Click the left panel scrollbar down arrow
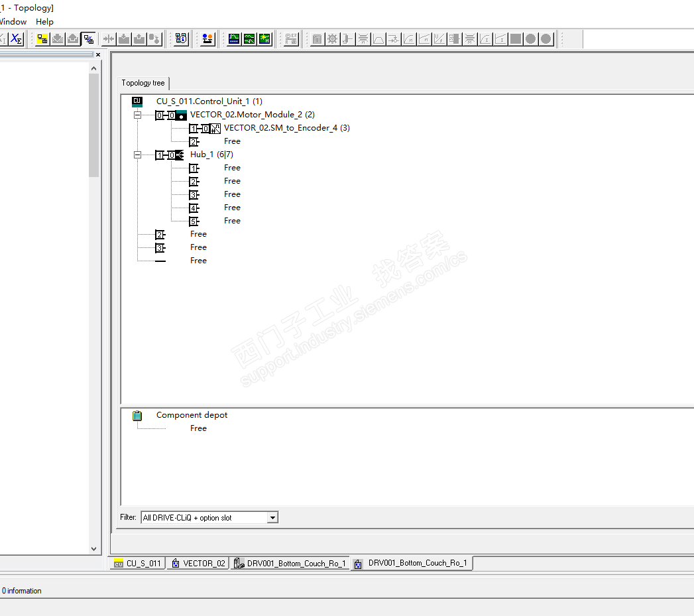The image size is (694, 616). click(94, 549)
